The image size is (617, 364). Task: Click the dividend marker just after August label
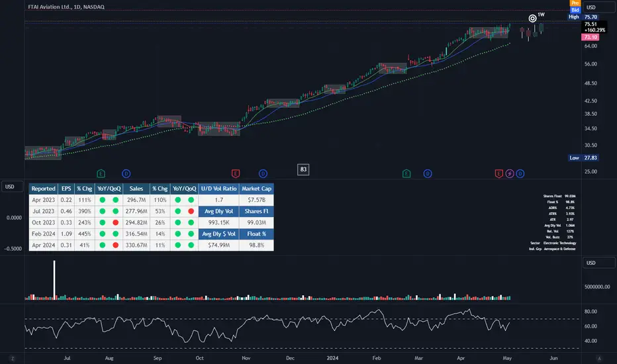tap(126, 173)
